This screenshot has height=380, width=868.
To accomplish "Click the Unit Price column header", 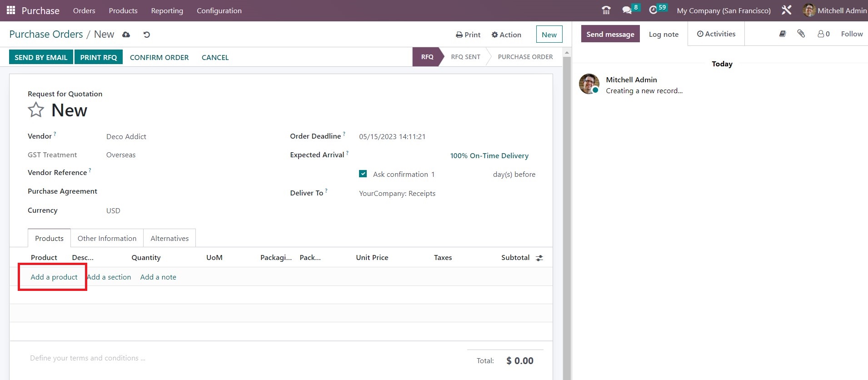I will point(372,257).
